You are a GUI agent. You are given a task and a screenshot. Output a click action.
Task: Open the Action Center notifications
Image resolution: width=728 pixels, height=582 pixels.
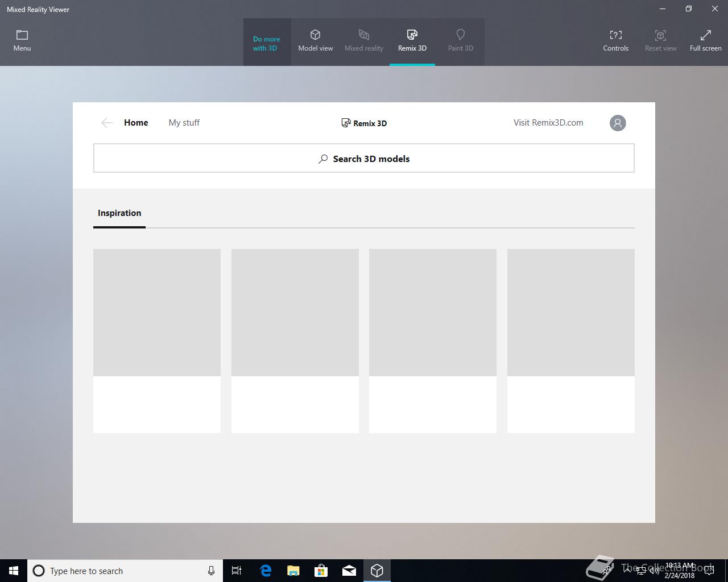(x=709, y=571)
